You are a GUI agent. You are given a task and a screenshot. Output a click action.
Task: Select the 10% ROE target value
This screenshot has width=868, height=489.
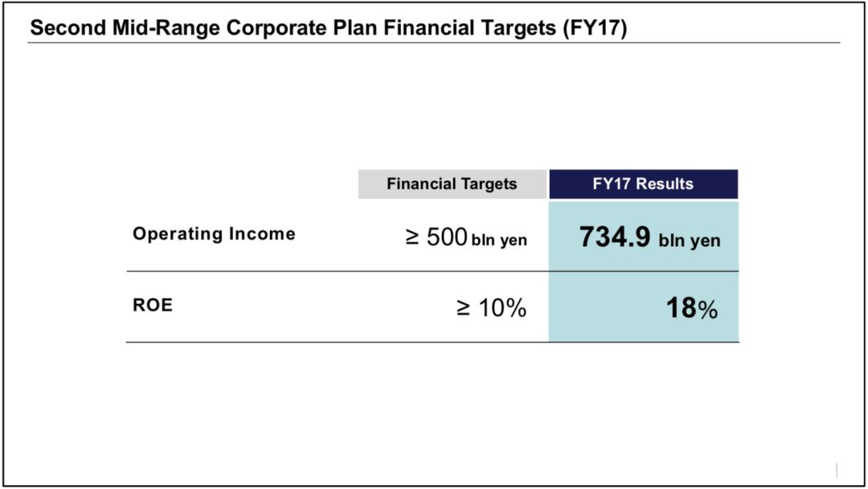(x=502, y=307)
